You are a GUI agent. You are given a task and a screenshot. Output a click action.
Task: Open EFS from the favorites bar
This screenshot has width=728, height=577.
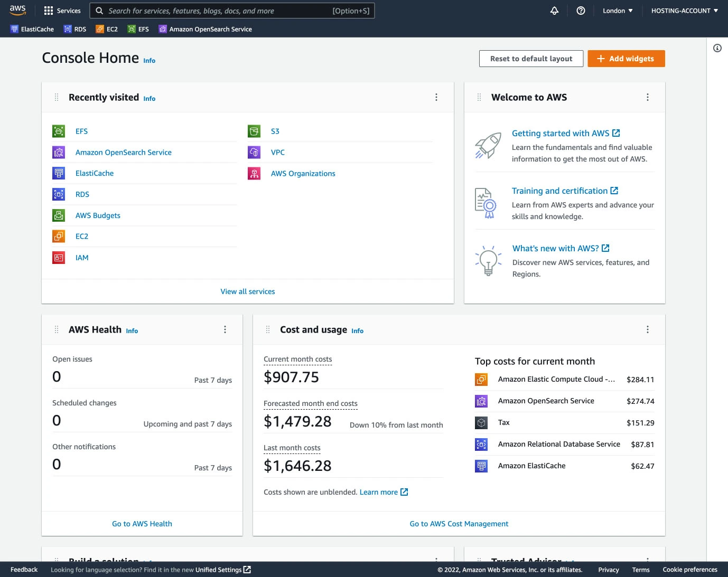point(138,29)
